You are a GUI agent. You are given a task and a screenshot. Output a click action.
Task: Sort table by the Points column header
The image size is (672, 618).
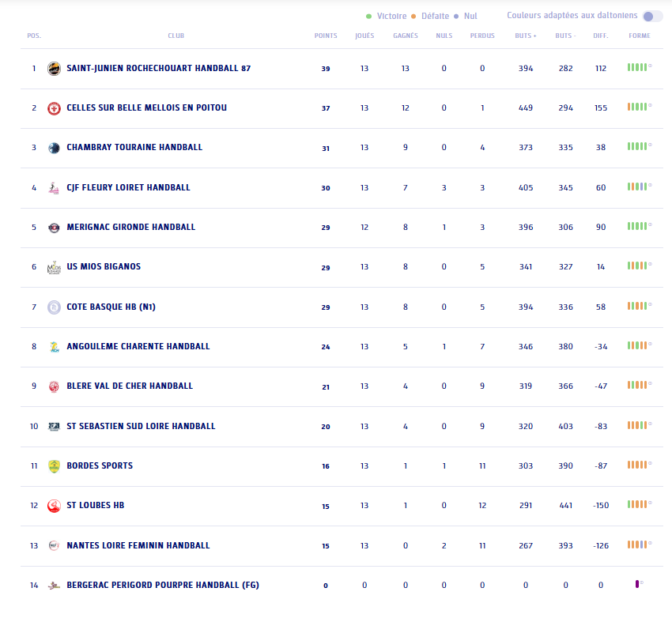[x=326, y=36]
